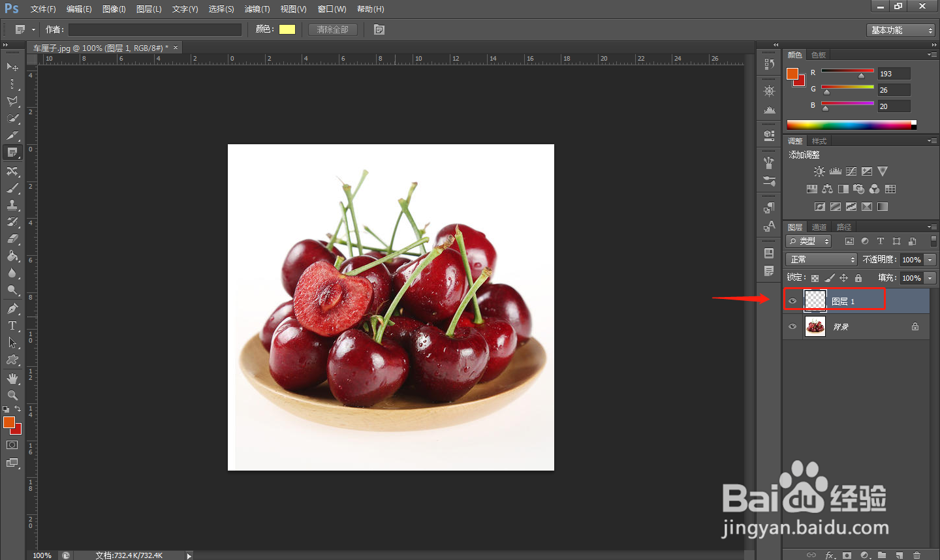Screen dimensions: 940x560
Task: Toggle Quick Mask mode
Action: (x=12, y=445)
